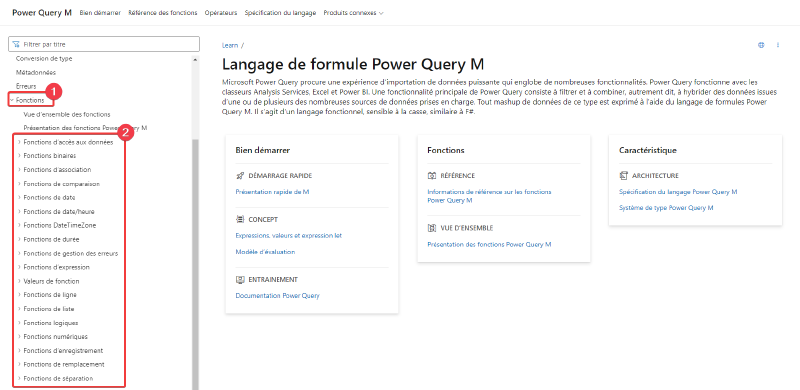Click the Power Query M site title
800x390 pixels.
tap(42, 13)
